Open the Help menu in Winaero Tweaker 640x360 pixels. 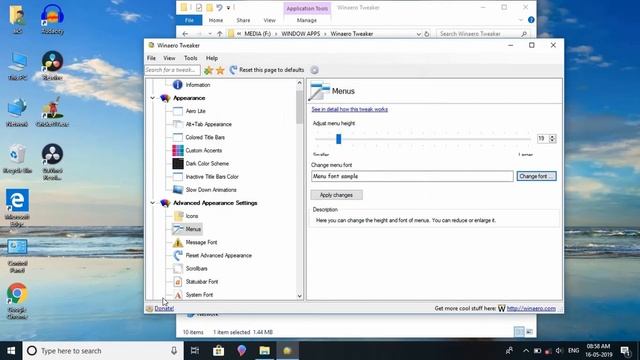click(x=211, y=58)
